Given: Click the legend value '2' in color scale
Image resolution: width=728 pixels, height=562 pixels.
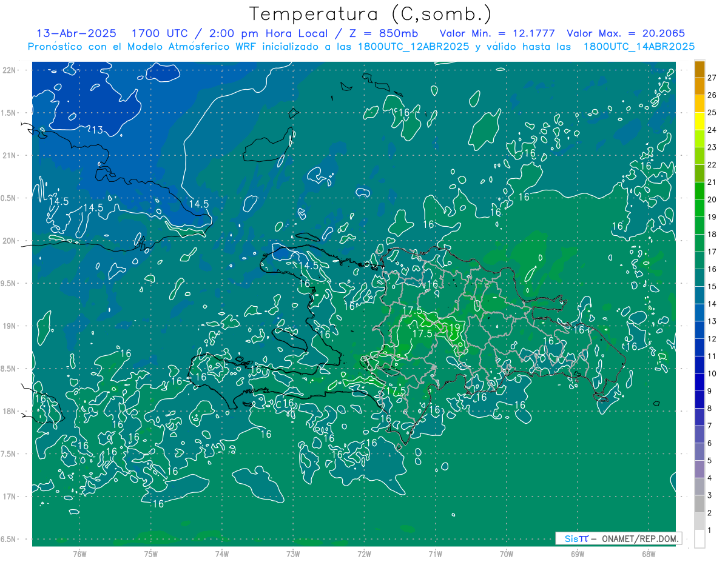Looking at the screenshot, I should (710, 513).
